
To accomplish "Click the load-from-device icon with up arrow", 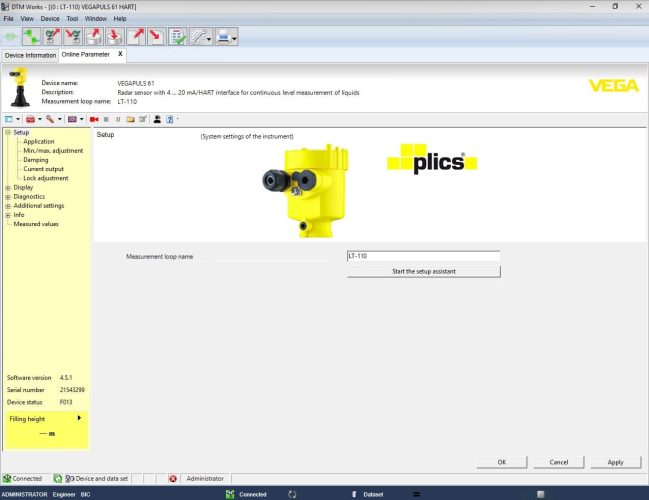I will (52, 37).
